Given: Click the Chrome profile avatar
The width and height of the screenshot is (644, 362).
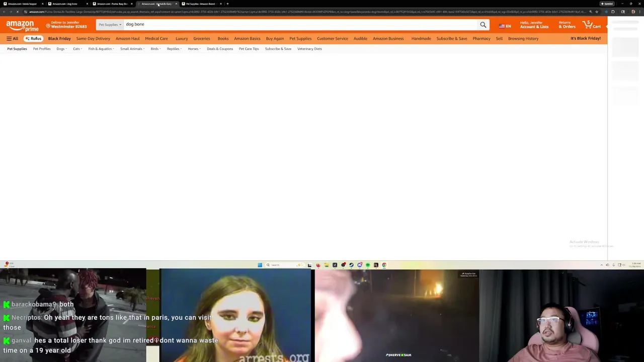Looking at the screenshot, I should (633, 12).
